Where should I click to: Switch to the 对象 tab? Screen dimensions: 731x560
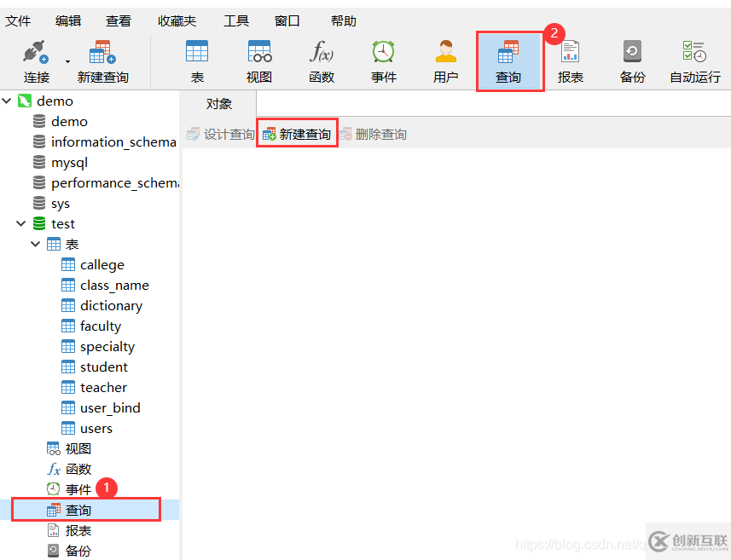218,103
